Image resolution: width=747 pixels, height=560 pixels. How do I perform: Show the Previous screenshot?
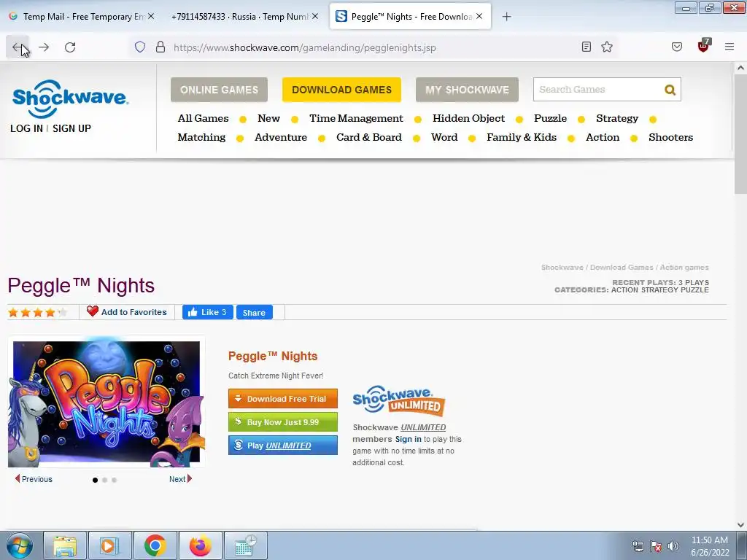pyautogui.click(x=34, y=479)
